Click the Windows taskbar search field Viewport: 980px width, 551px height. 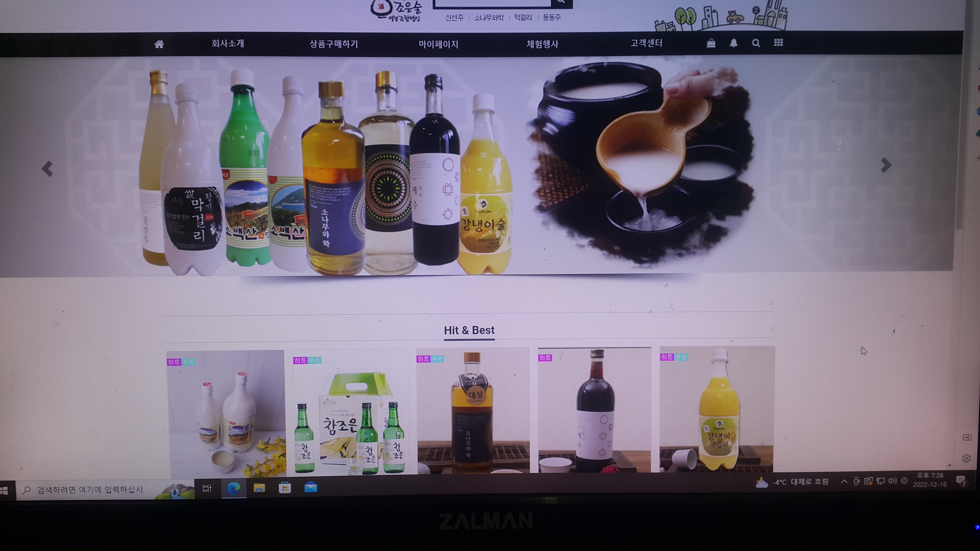point(90,490)
